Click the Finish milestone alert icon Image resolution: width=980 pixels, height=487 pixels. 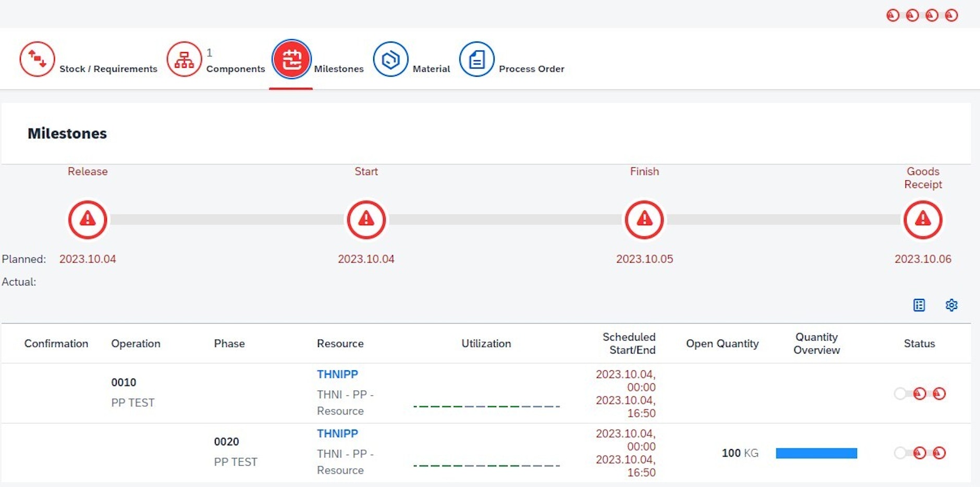click(644, 220)
